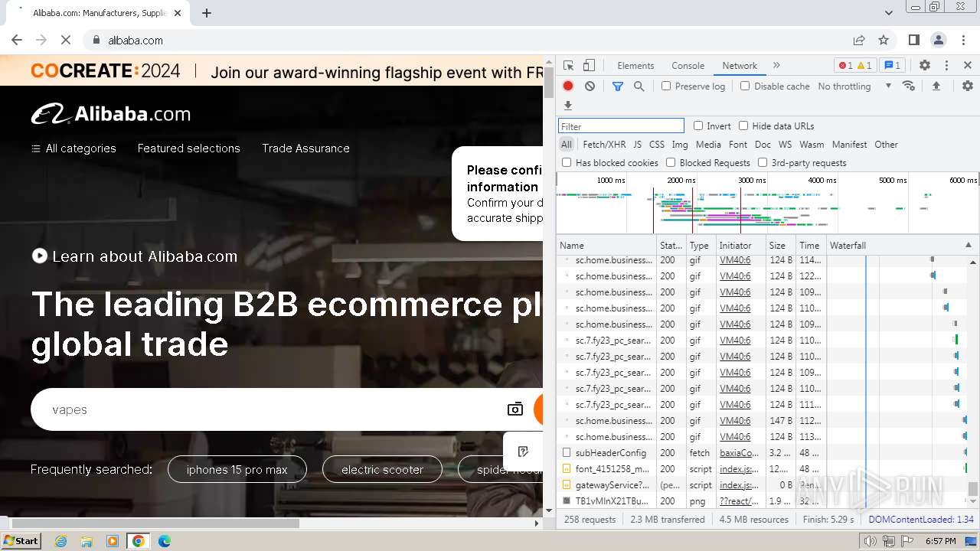
Task: Open the No throttling dropdown
Action: (x=854, y=86)
